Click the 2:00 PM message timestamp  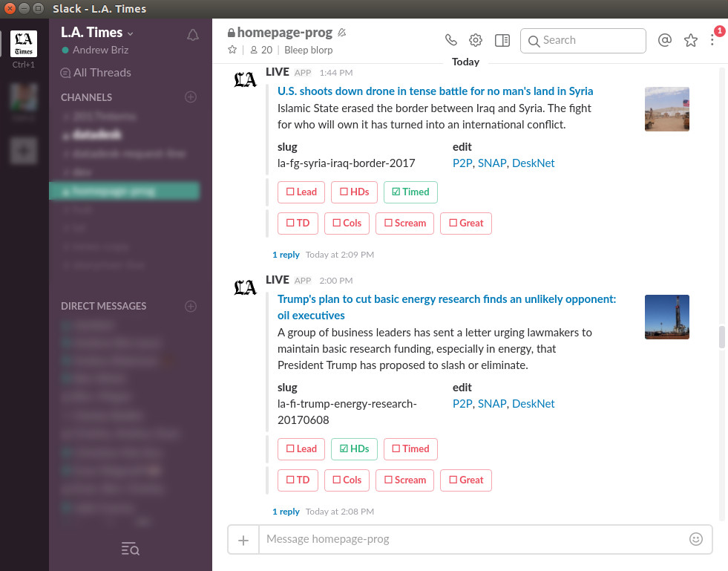point(336,280)
